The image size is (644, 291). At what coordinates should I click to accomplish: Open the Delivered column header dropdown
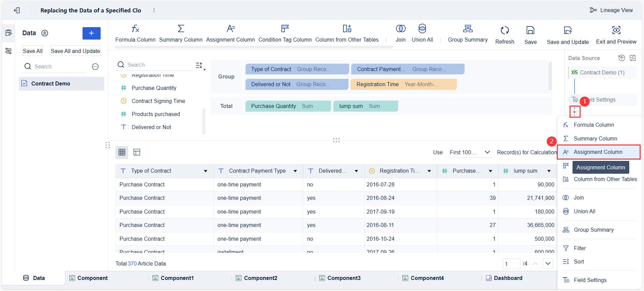coord(356,171)
